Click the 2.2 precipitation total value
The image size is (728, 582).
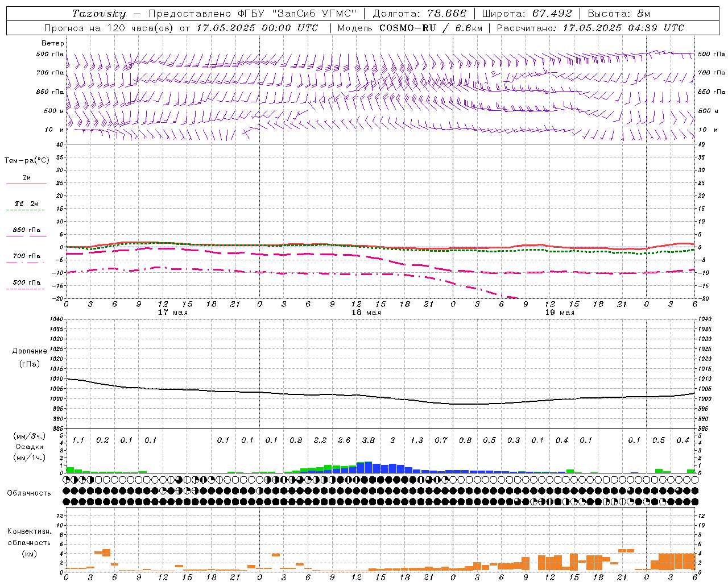coord(320,440)
